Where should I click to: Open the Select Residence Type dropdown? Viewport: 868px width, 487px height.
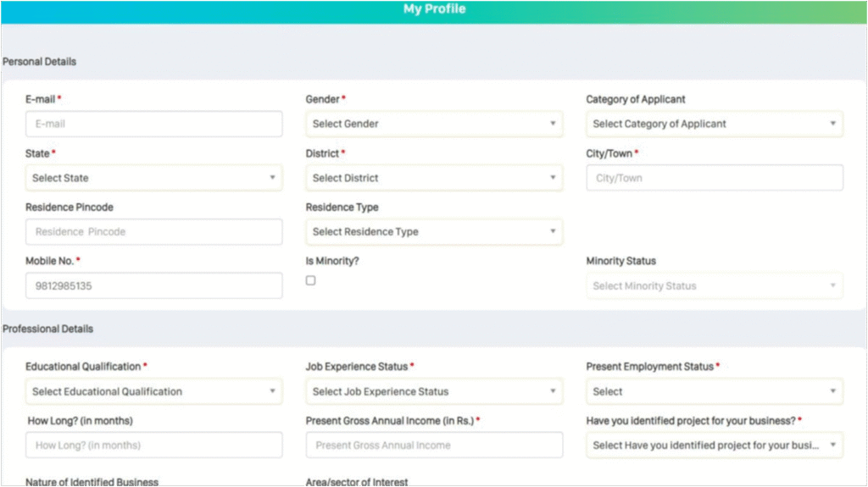[x=433, y=231]
